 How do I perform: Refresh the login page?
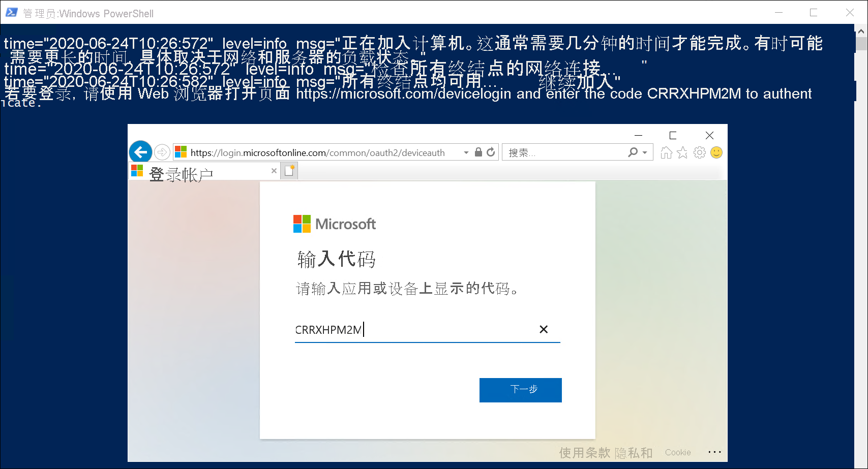point(491,152)
